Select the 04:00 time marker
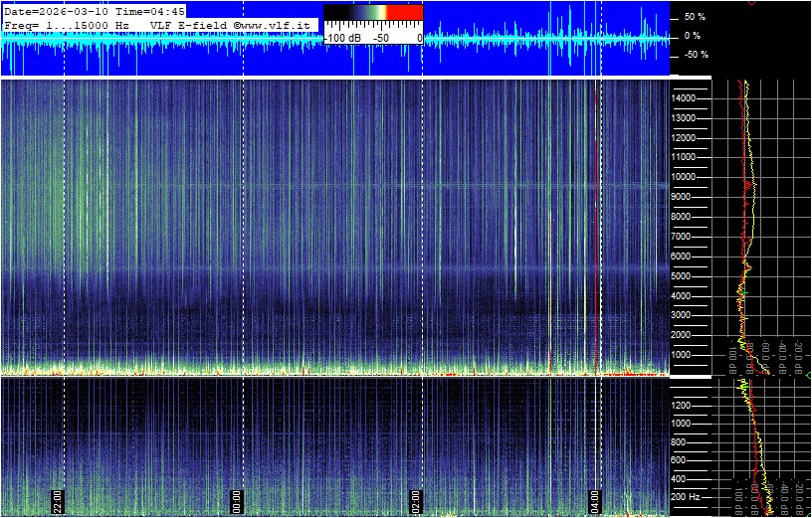The image size is (812, 518). [595, 500]
